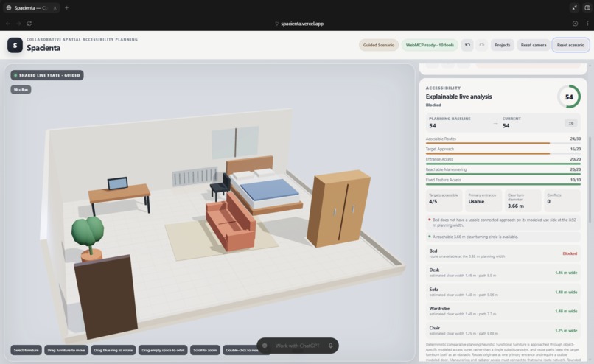
Task: Go forward in the browser
Action: [x=18, y=24]
